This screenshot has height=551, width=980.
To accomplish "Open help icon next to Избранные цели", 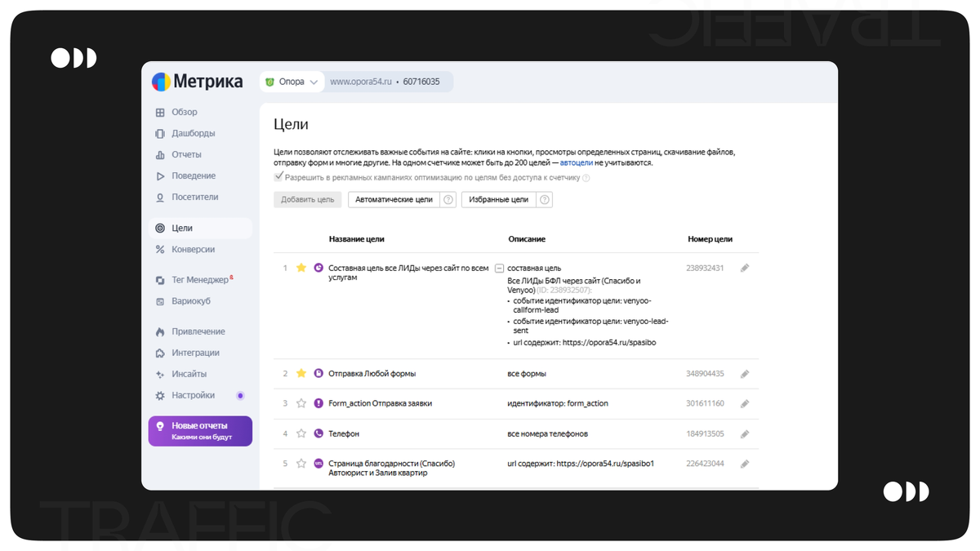I will (x=545, y=200).
